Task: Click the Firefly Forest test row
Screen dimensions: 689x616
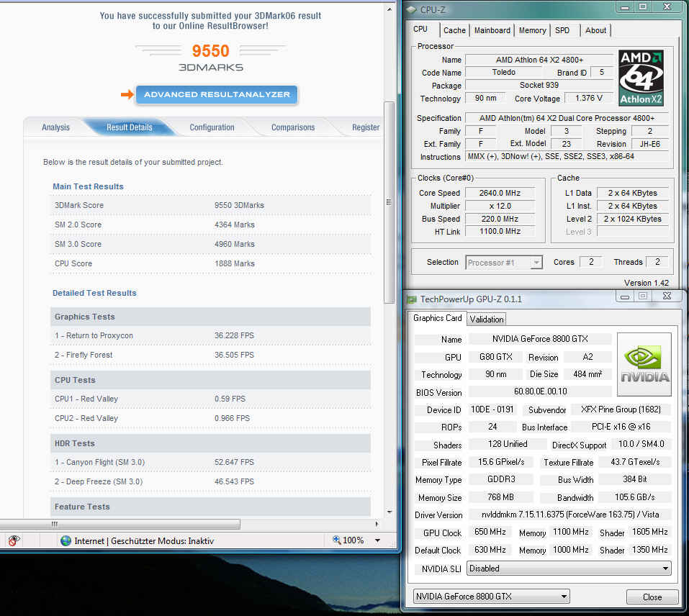Action: point(210,355)
